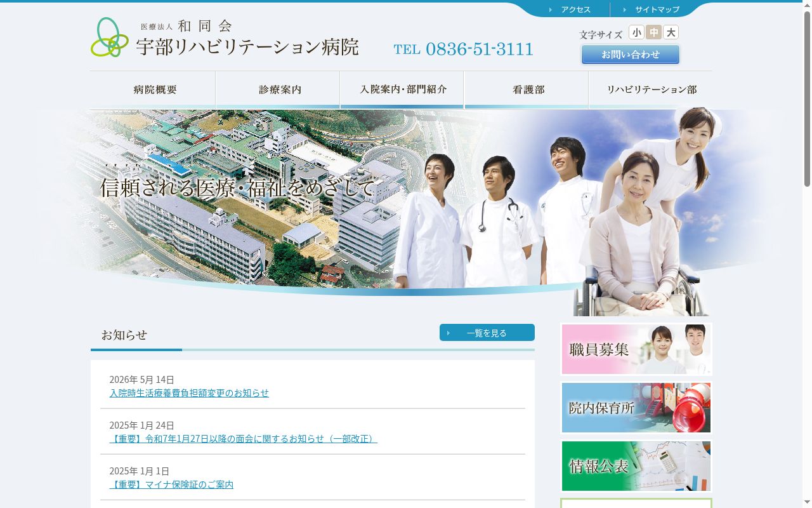Click the 院内保育所 banner
The image size is (812, 508).
click(636, 408)
